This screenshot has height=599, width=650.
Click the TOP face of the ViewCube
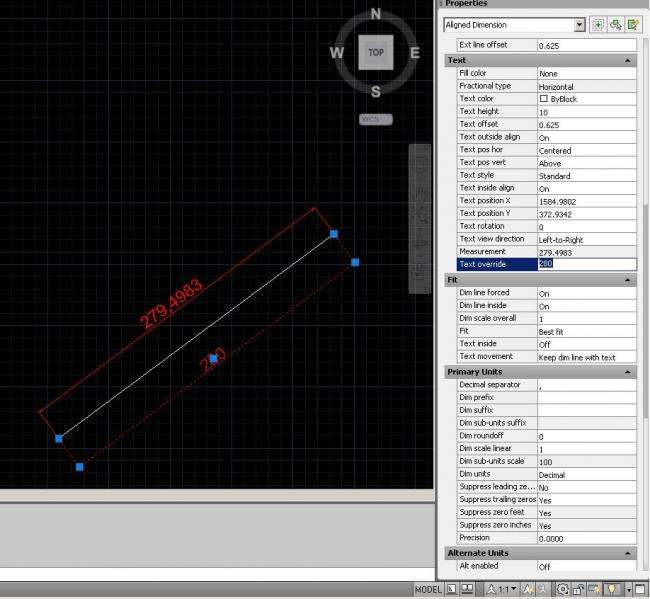point(376,53)
